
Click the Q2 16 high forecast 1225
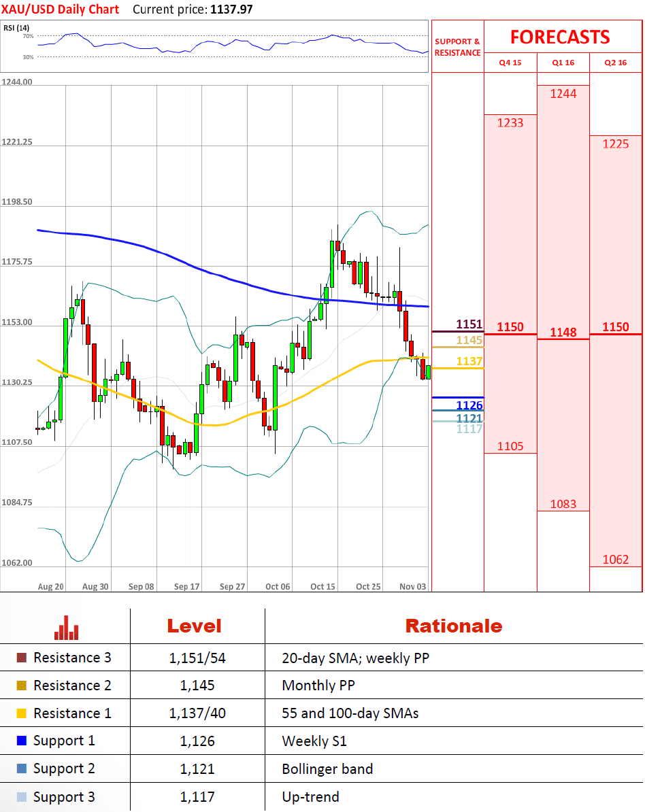[x=616, y=144]
